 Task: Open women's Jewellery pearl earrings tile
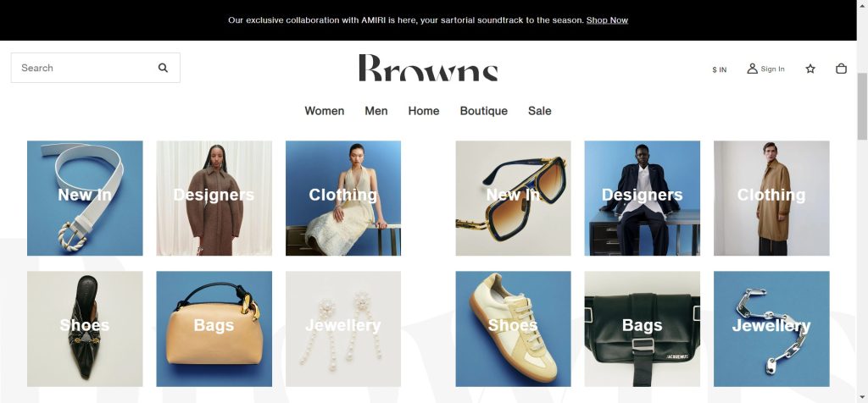point(343,328)
